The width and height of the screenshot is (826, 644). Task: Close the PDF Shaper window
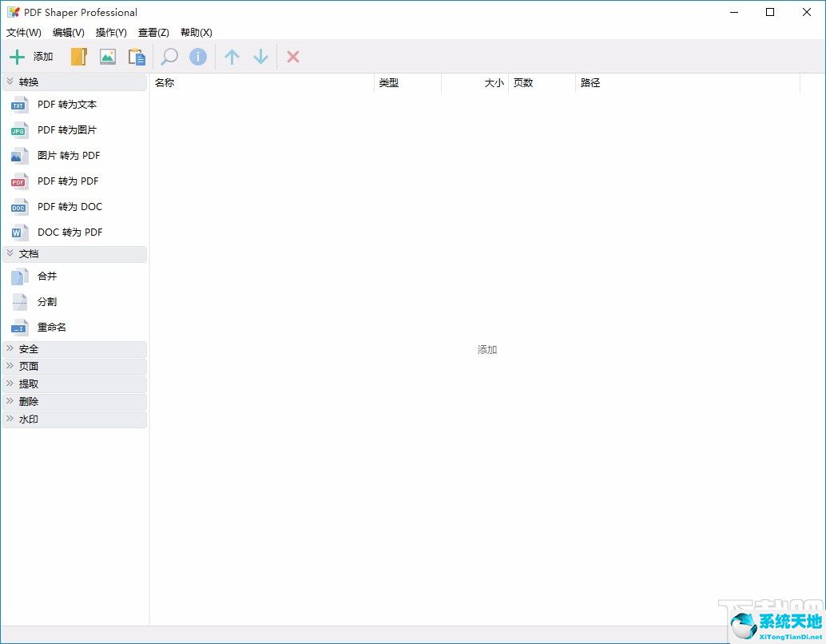[x=807, y=12]
